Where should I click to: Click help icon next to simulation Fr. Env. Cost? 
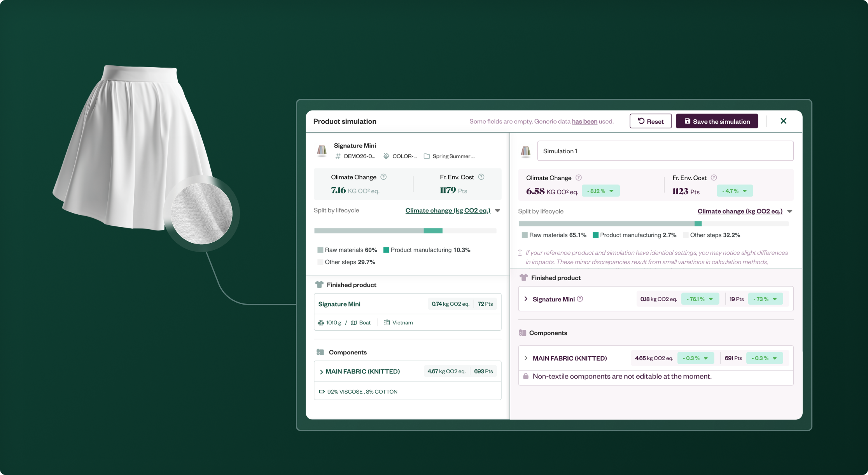(714, 178)
